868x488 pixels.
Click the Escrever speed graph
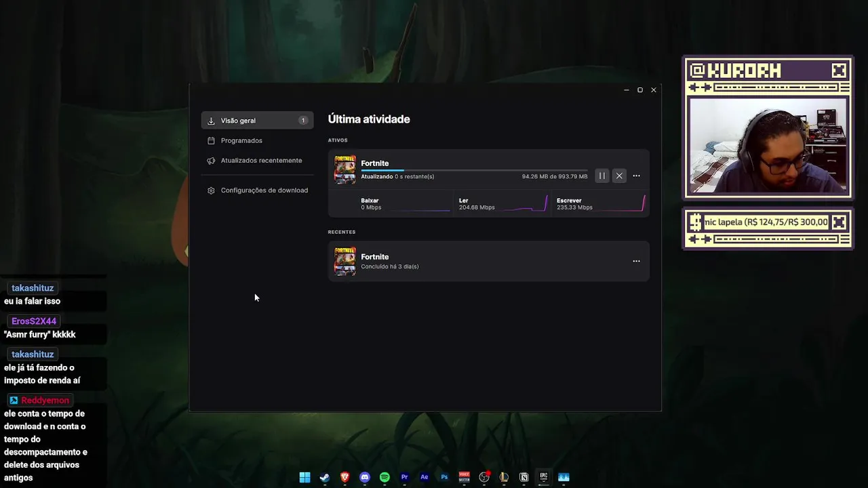pos(622,203)
